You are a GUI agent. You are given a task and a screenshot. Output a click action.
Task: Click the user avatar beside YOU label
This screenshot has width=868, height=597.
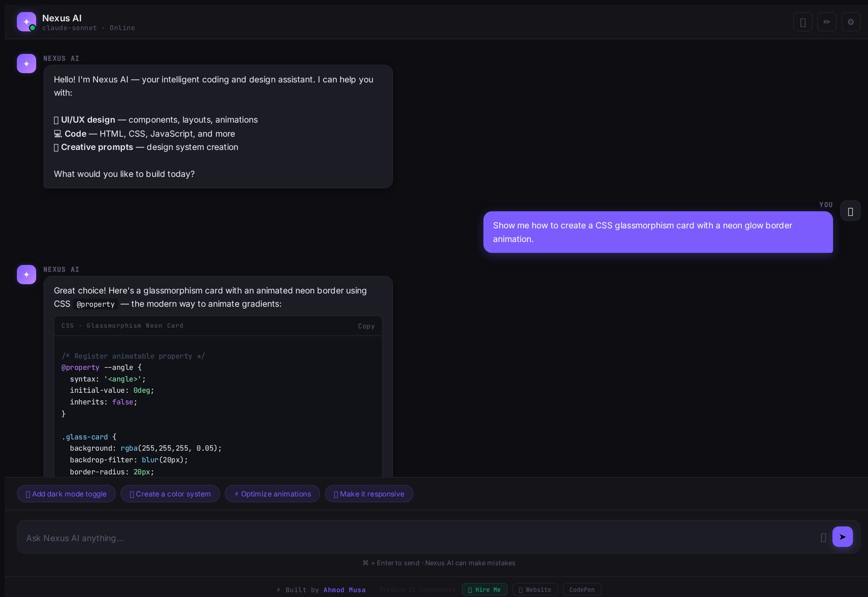click(x=850, y=211)
